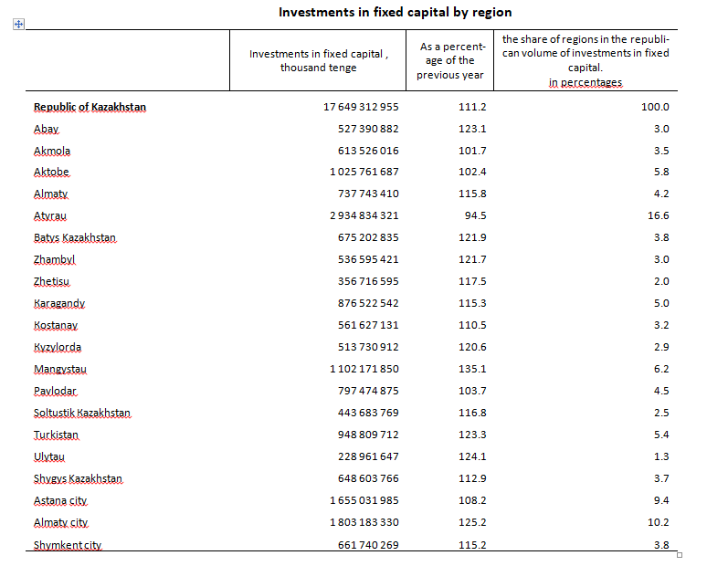This screenshot has width=728, height=566.
Task: Click Ulytau's 124.1 percentage cell
Action: coord(472,456)
